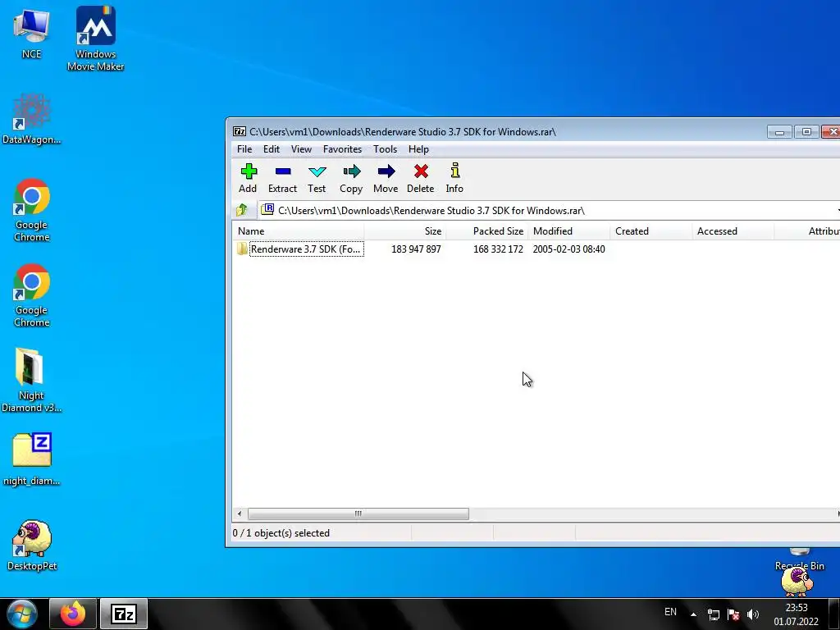This screenshot has width=840, height=630.
Task: Launch DesktopPet shortcut
Action: tap(32, 545)
